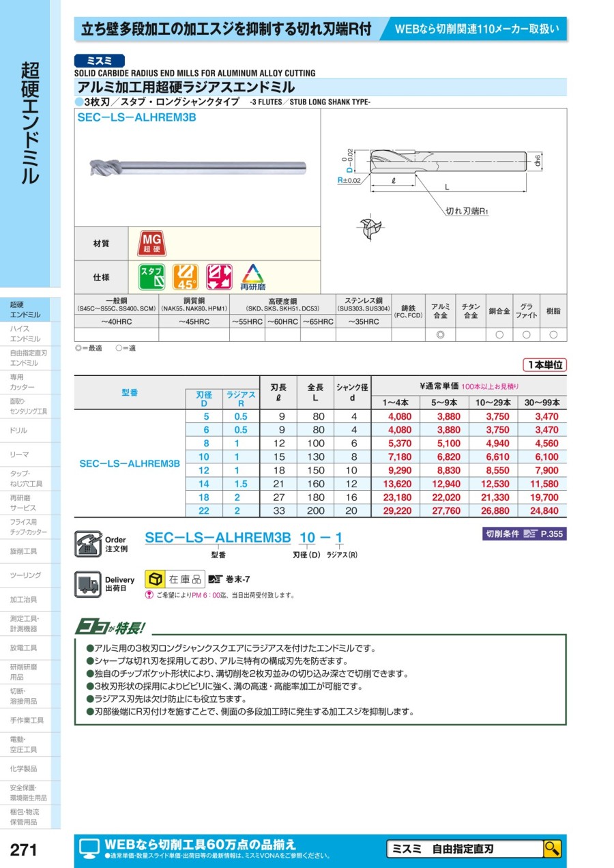Click the 切削条件 P.355 reference link
This screenshot has width=614, height=868.
(524, 534)
